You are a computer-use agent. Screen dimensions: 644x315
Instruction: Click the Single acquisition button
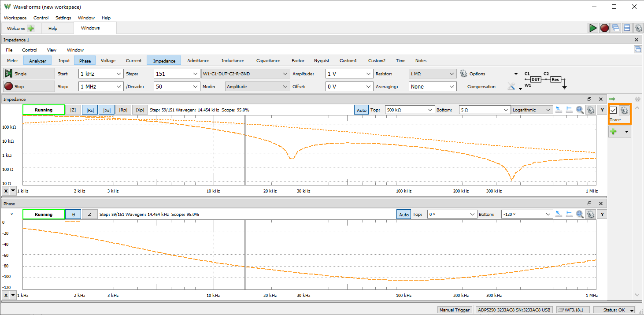point(29,74)
